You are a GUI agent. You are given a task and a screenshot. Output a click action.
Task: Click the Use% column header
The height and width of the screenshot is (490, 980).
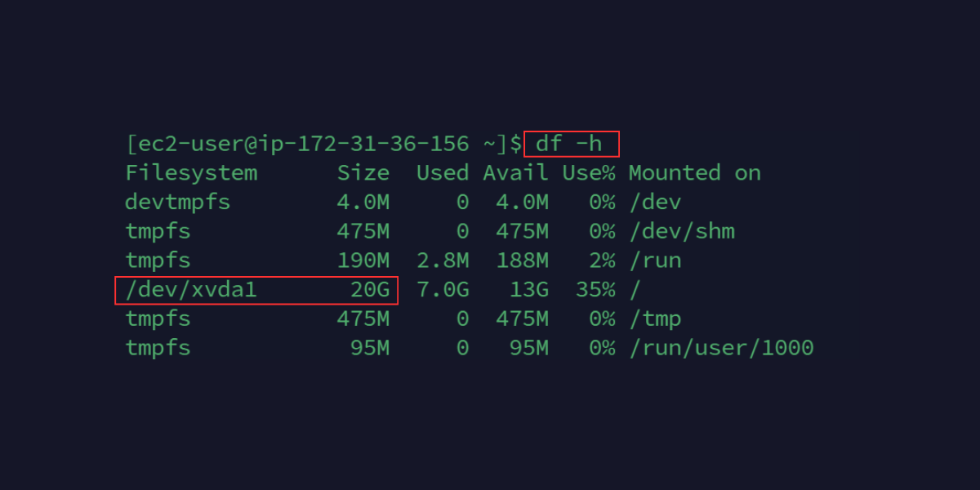588,173
